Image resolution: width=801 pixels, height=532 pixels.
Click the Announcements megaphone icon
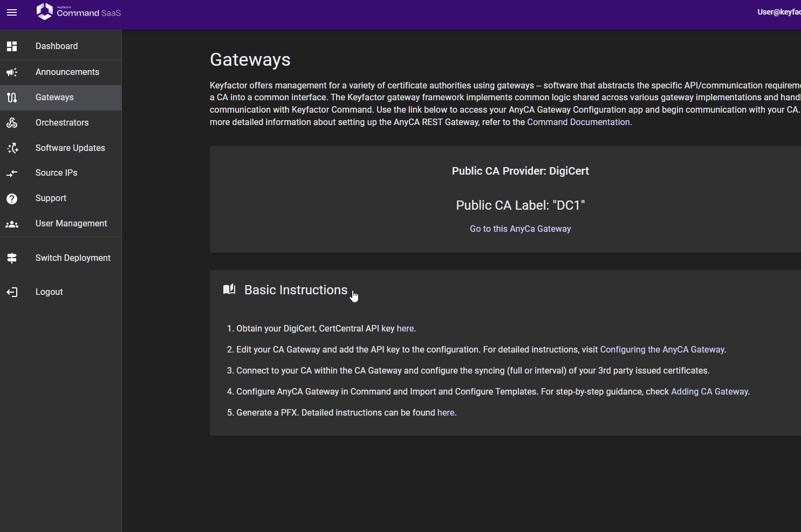coord(12,72)
